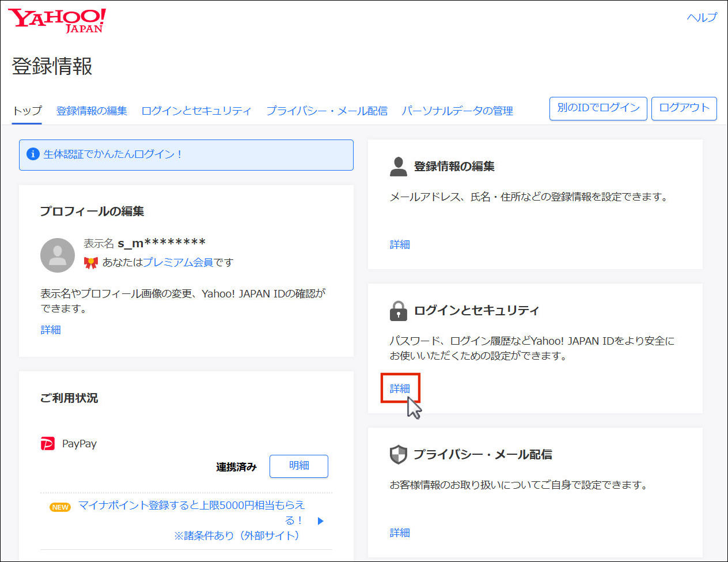
Task: Open PayPay 明細 button
Action: [298, 466]
